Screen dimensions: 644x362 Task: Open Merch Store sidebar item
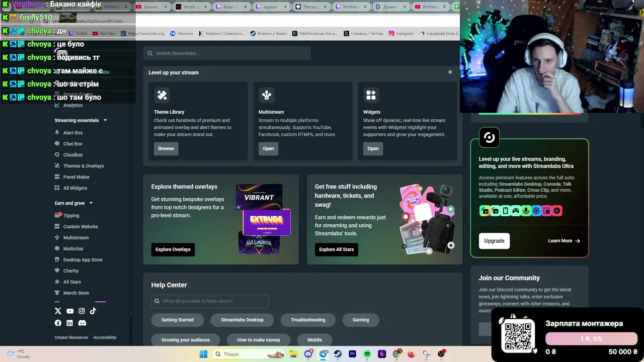point(71,293)
